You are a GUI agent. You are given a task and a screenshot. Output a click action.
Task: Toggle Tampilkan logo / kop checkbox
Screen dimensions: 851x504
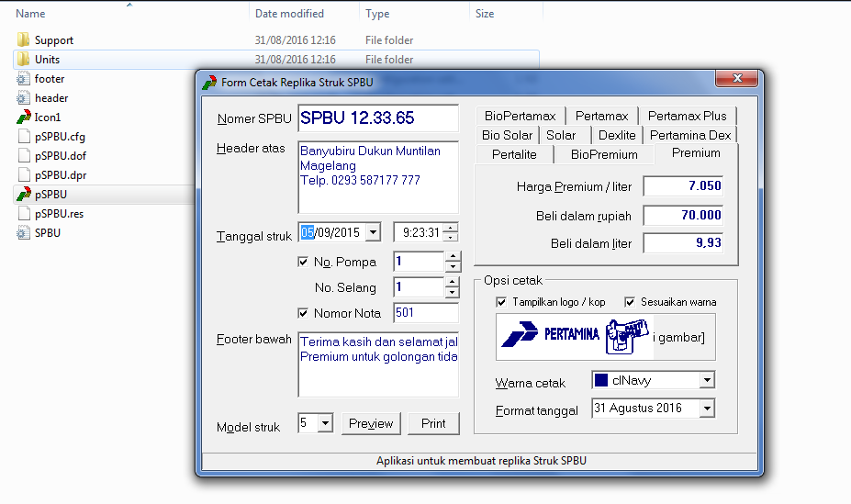(501, 302)
